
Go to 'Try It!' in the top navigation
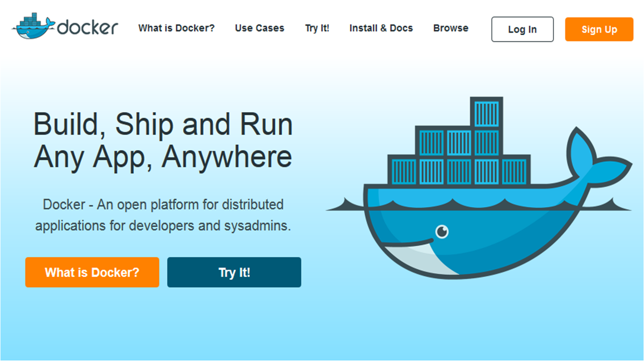pyautogui.click(x=317, y=28)
